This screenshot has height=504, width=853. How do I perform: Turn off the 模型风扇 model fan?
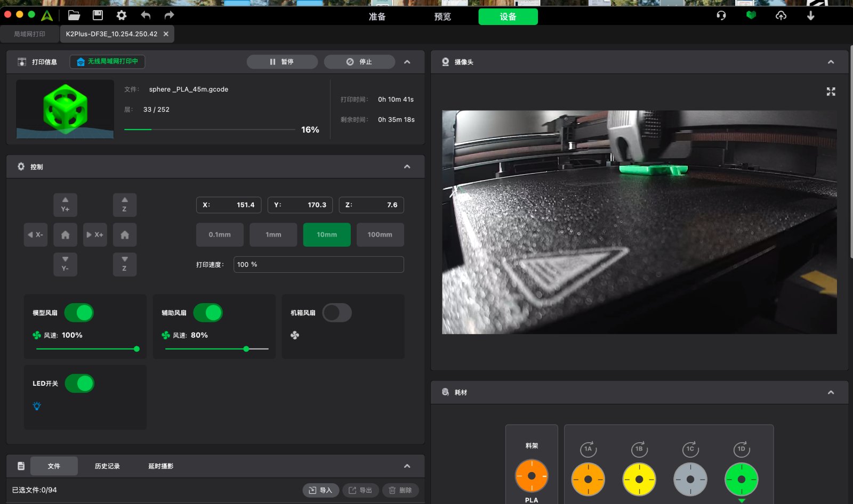click(79, 313)
